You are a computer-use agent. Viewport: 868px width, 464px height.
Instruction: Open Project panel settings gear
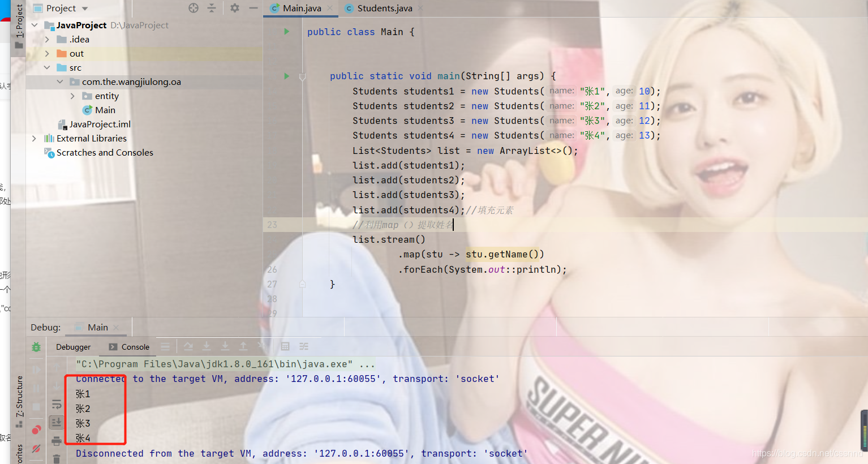point(235,8)
